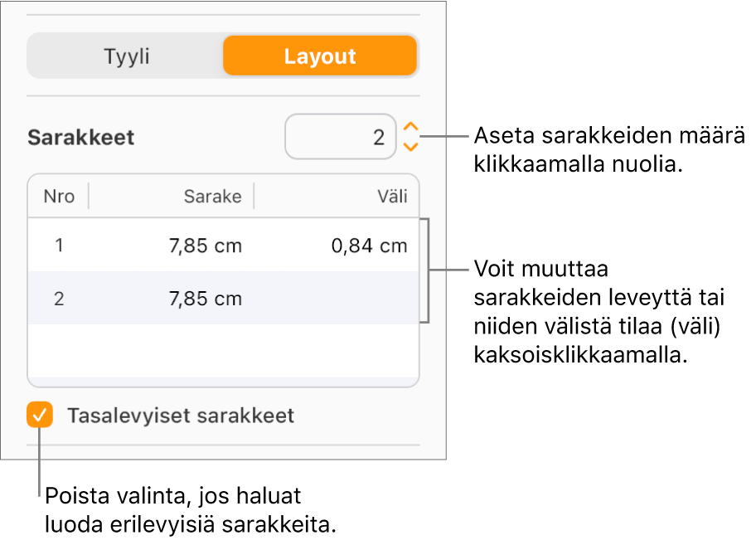Open the column count stepper control

pos(410,137)
